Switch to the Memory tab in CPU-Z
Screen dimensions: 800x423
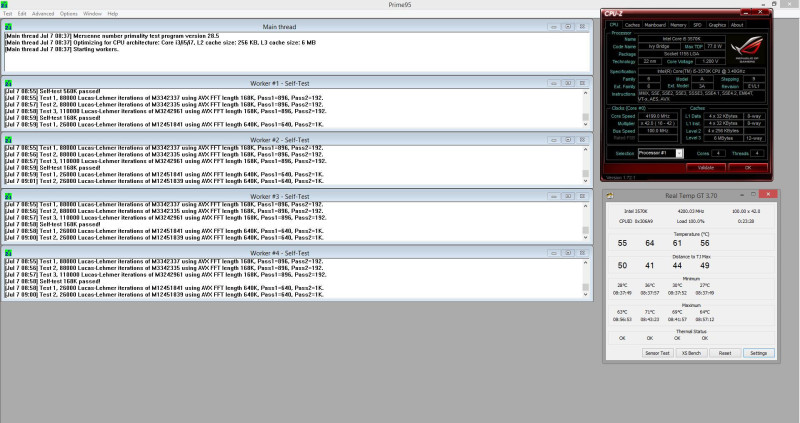pyautogui.click(x=678, y=24)
